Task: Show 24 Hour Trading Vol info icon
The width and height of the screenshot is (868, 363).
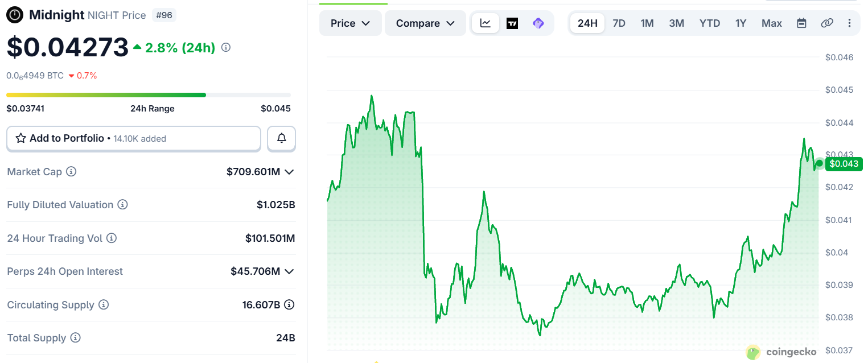Action: click(x=112, y=238)
